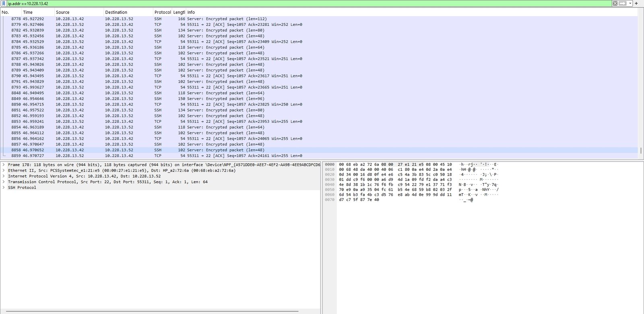Click hex offset row 0010 in bytes pane
The image size is (644, 314).
click(330, 169)
